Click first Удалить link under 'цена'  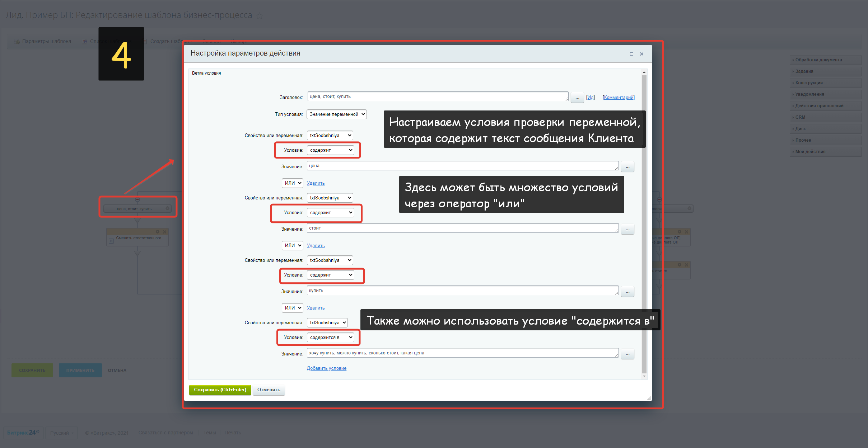(x=316, y=183)
